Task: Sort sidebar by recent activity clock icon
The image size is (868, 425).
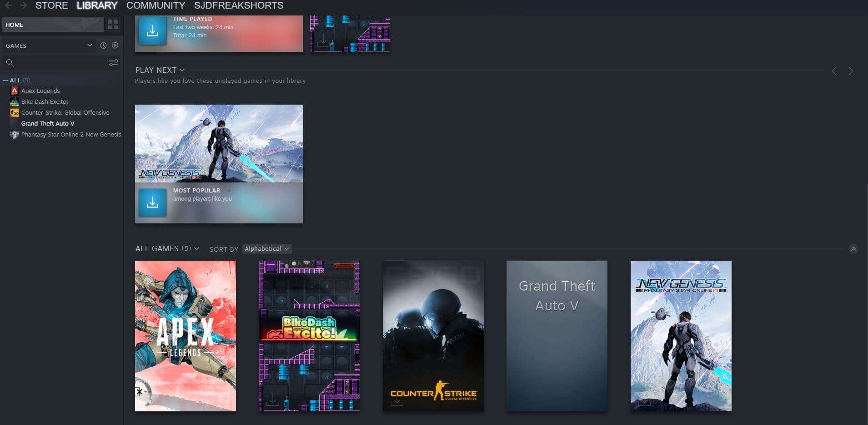Action: click(103, 46)
